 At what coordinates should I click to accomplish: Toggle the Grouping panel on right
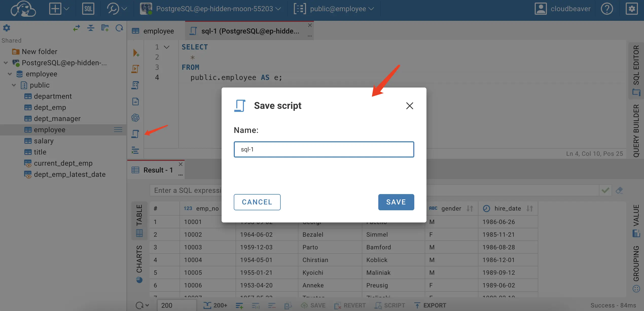[x=636, y=265]
